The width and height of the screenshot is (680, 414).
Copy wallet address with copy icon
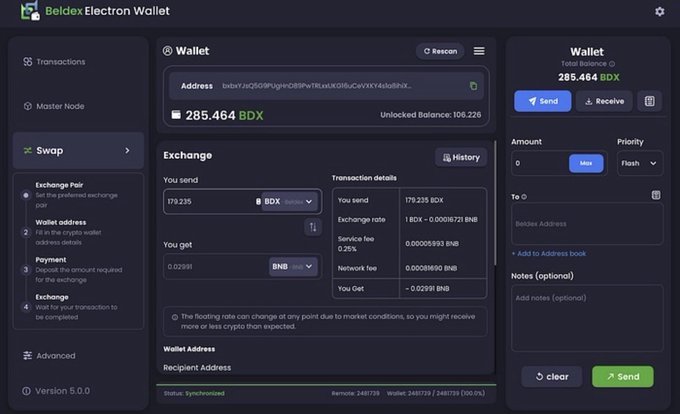coord(474,86)
